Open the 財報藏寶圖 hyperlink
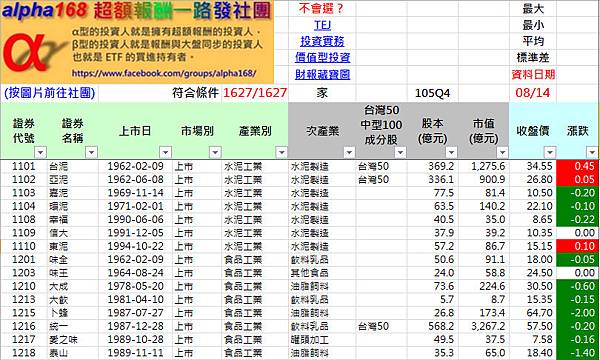 pyautogui.click(x=322, y=74)
